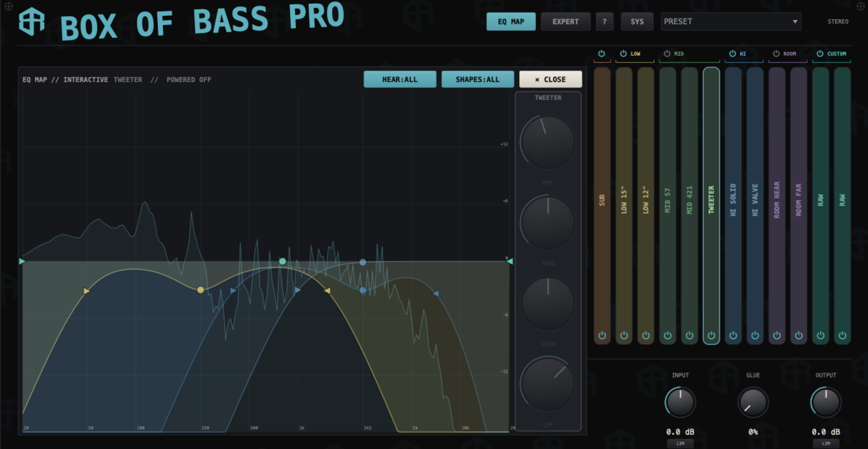The height and width of the screenshot is (449, 868).
Task: Toggle power on the MID 57 strip
Action: click(668, 336)
